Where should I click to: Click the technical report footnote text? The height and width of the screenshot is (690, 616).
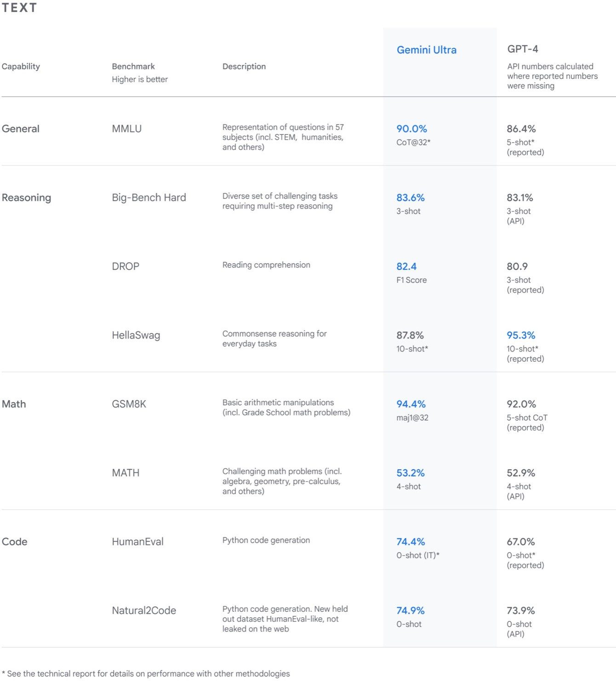pyautogui.click(x=146, y=673)
